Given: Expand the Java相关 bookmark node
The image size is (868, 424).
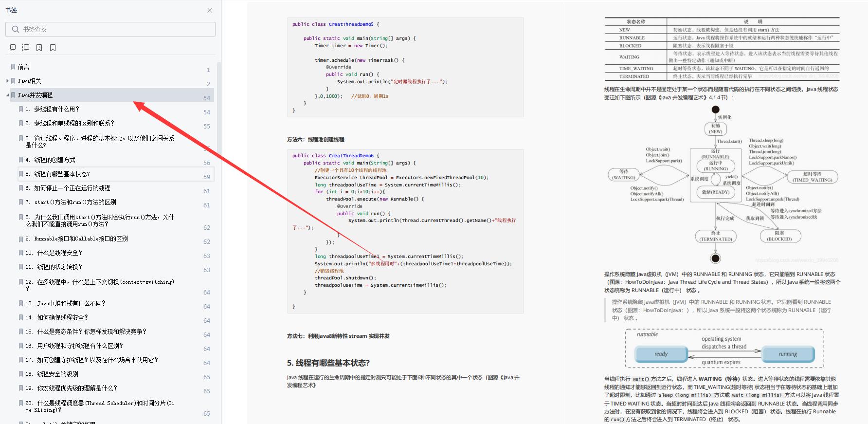Looking at the screenshot, I should [7, 81].
